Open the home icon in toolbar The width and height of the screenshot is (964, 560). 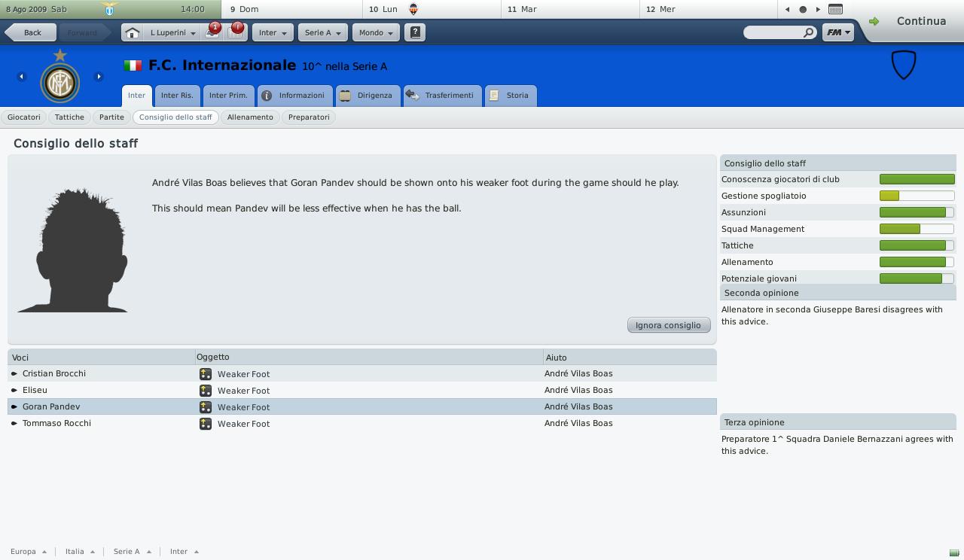(132, 33)
